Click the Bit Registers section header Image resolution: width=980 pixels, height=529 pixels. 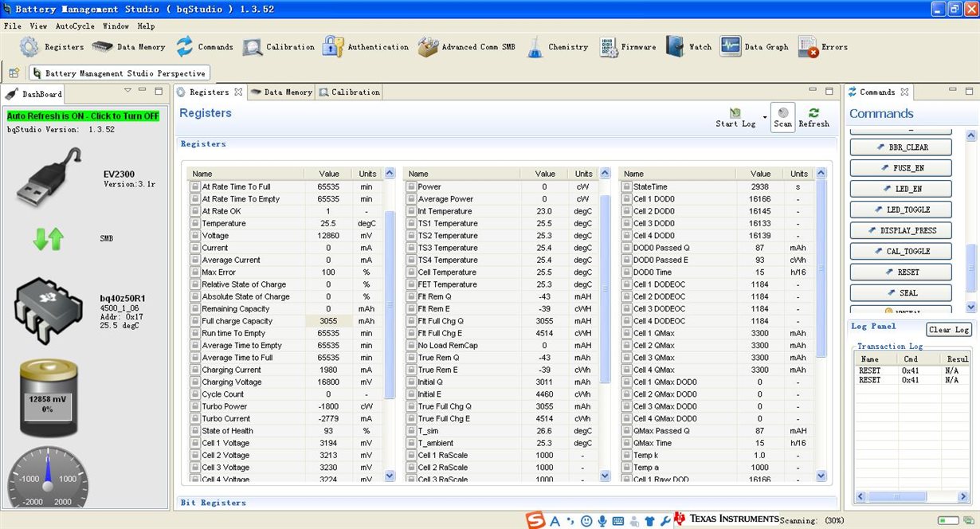tap(214, 503)
